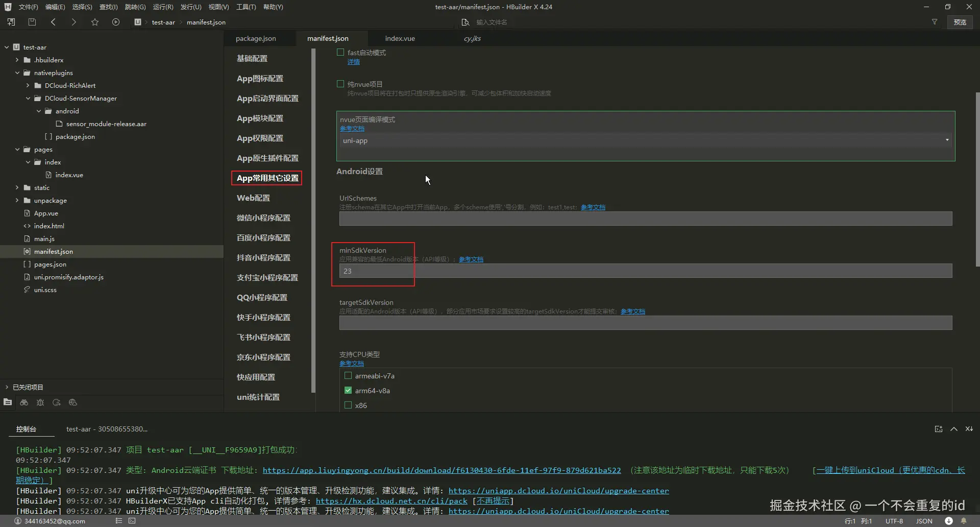Click the sync refresh panel icon
980x527 pixels.
(57, 402)
